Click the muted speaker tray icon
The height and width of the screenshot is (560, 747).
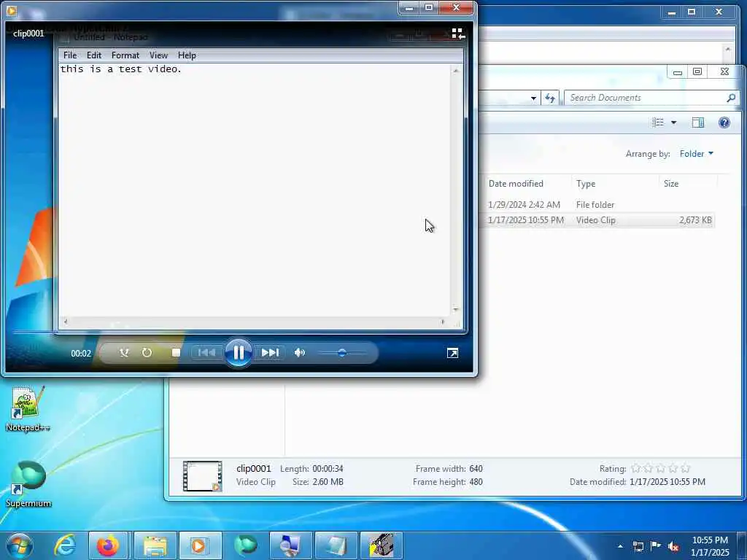coord(673,546)
